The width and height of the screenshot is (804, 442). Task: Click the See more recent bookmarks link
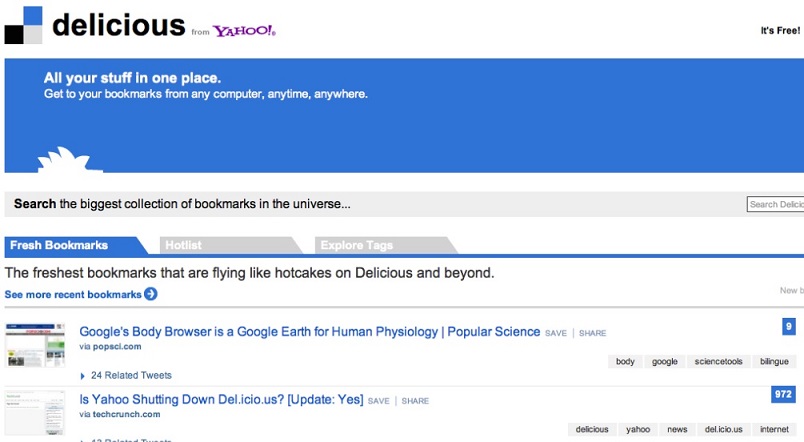click(73, 294)
